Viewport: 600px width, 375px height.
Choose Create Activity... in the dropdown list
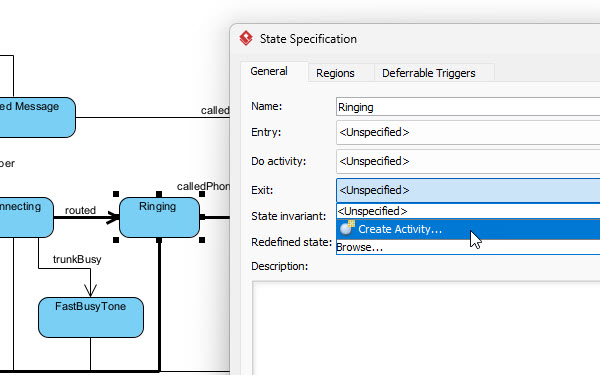[x=468, y=229]
